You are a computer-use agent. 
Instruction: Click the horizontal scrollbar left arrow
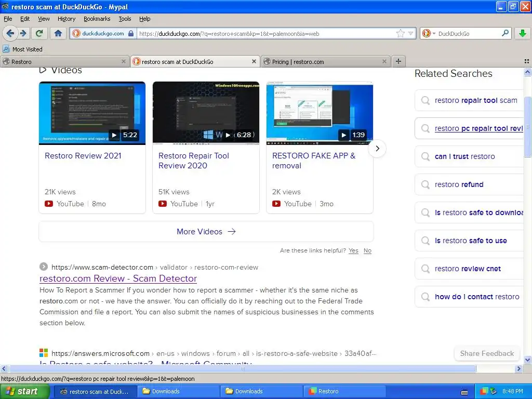click(4, 368)
